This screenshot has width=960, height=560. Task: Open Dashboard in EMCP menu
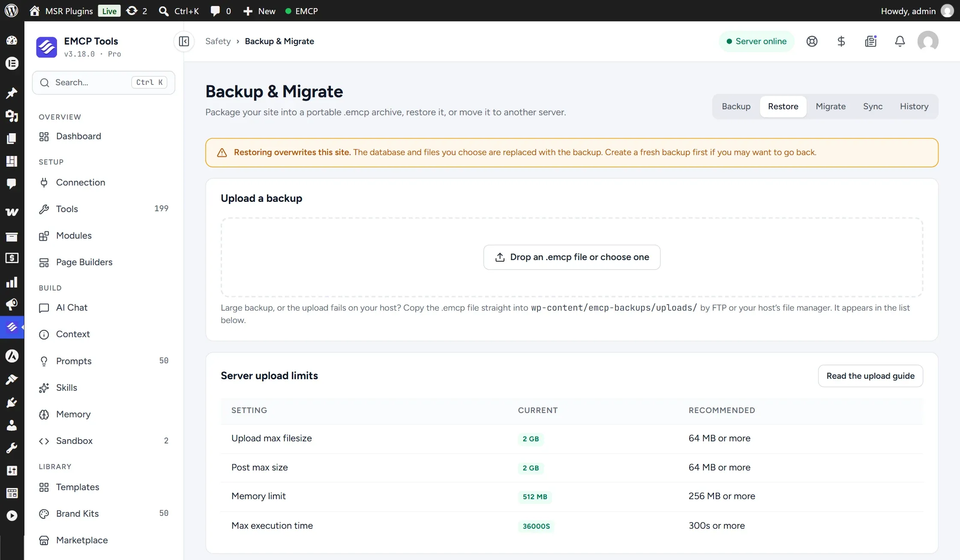(x=104, y=136)
